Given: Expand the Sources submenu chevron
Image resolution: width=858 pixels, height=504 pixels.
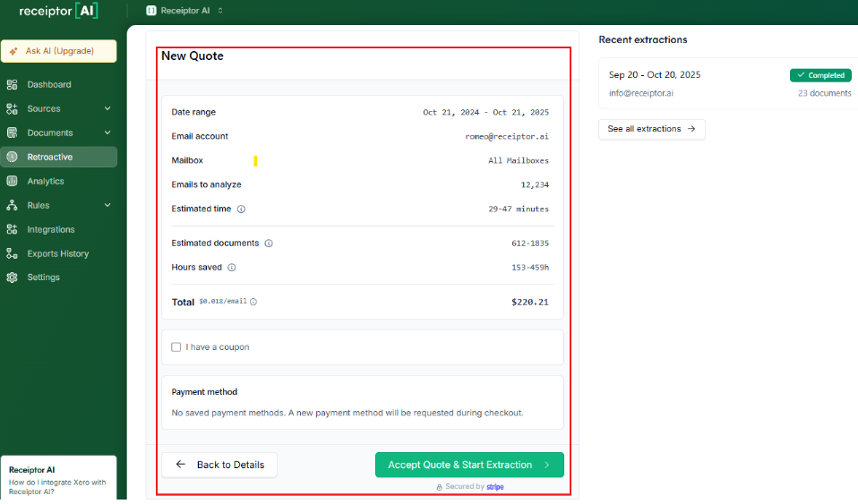Looking at the screenshot, I should pyautogui.click(x=107, y=108).
